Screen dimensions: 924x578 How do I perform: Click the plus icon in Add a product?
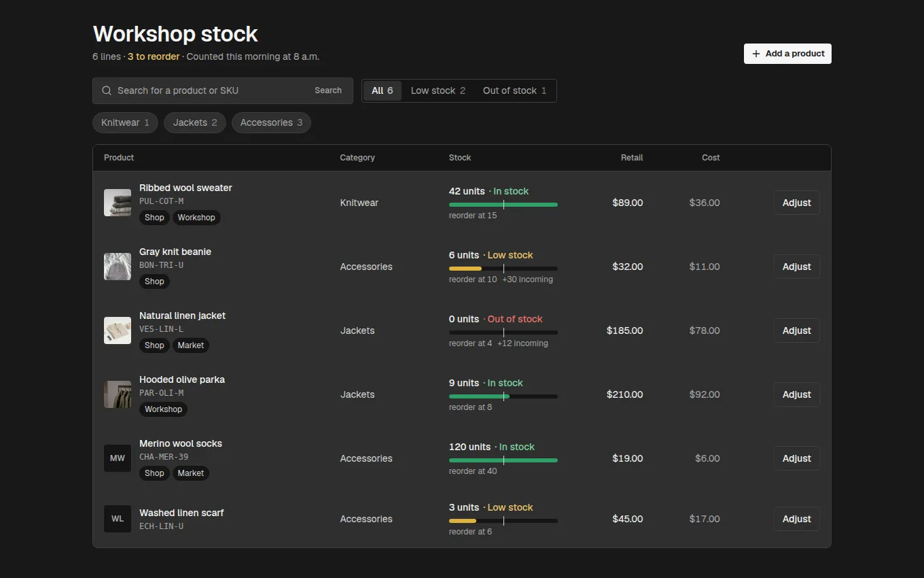(756, 54)
